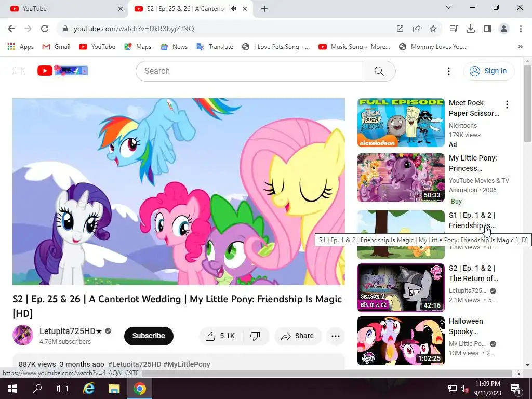The height and width of the screenshot is (399, 532).
Task: Open Chrome profile avatar
Action: pyautogui.click(x=504, y=29)
